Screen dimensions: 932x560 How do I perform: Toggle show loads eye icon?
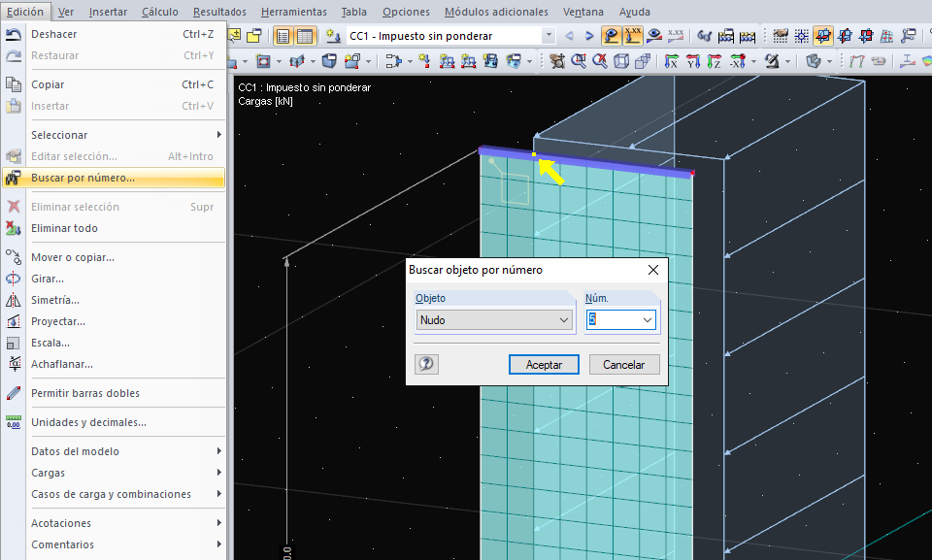(611, 36)
